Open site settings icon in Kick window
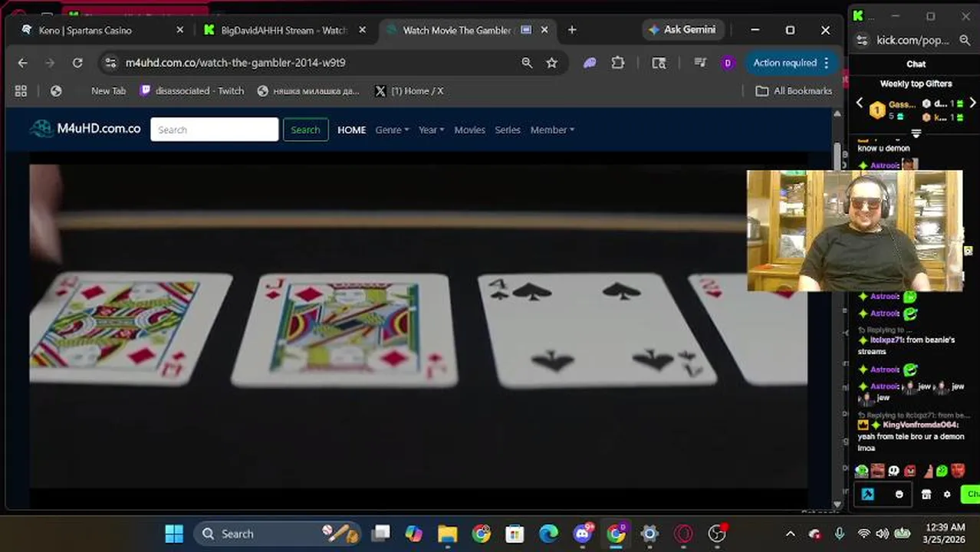Image resolution: width=980 pixels, height=552 pixels. click(x=862, y=40)
